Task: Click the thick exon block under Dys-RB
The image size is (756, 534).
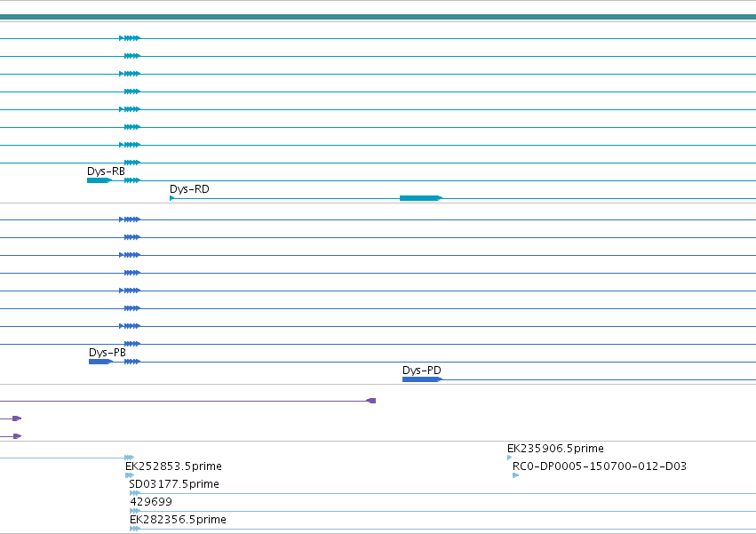Action: tap(99, 180)
